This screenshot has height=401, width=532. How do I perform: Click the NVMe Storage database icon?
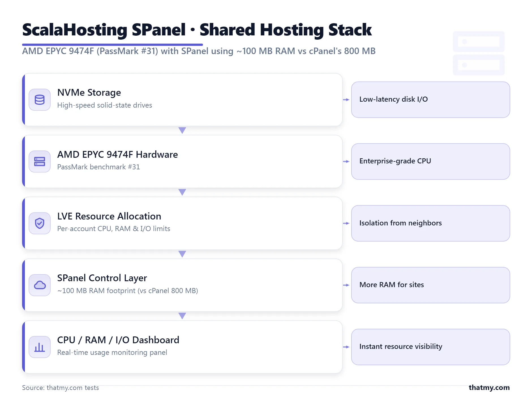(40, 100)
